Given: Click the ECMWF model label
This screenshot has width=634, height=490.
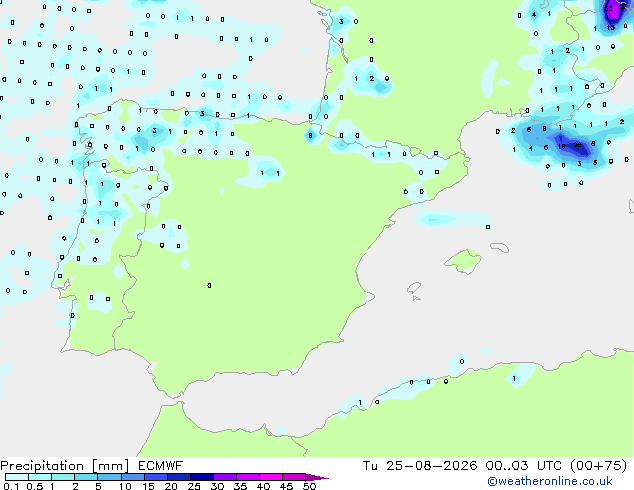Looking at the screenshot, I should [x=161, y=466].
